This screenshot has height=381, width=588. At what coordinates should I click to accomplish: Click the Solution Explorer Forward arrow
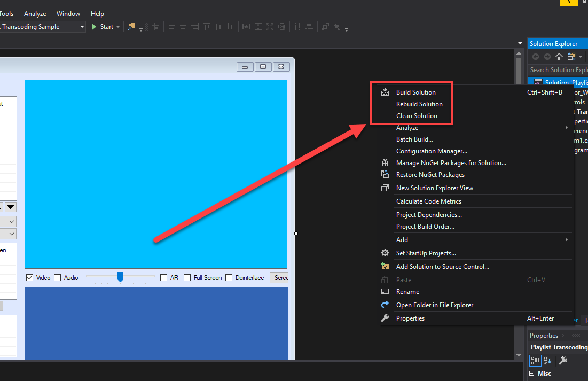547,57
